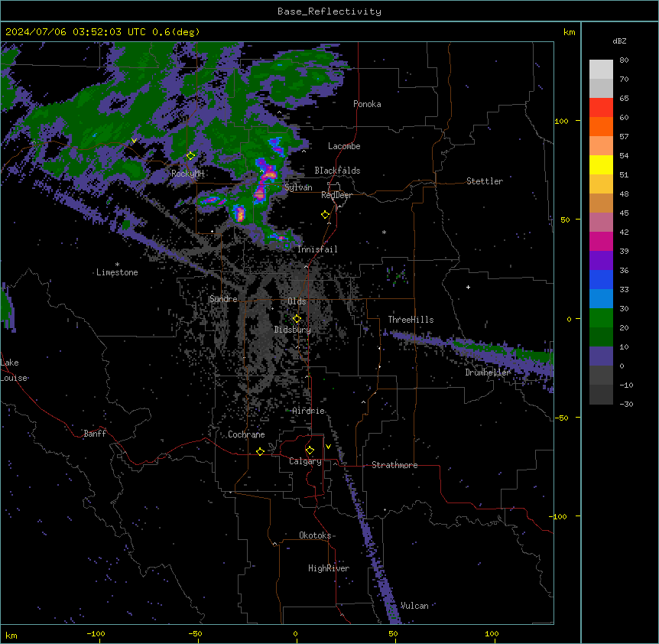Select the purple 36-39 dBZ legend swatch
The width and height of the screenshot is (659, 644).
[601, 261]
